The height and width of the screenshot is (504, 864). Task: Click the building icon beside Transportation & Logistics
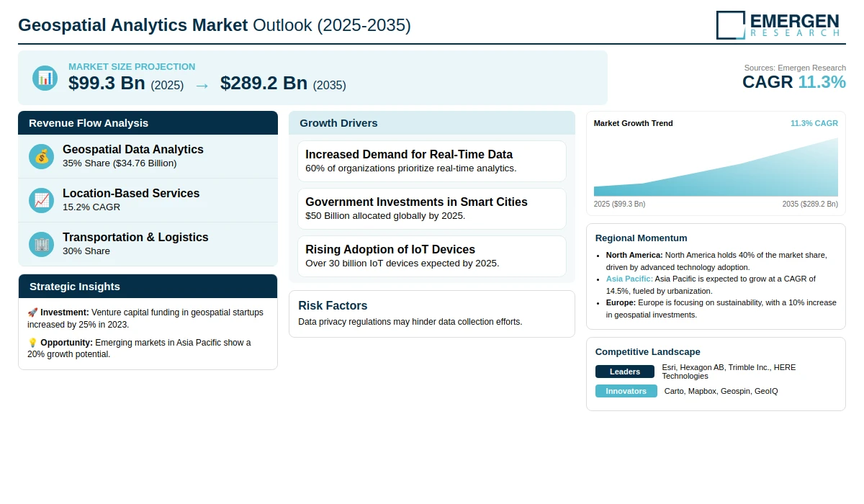[42, 244]
